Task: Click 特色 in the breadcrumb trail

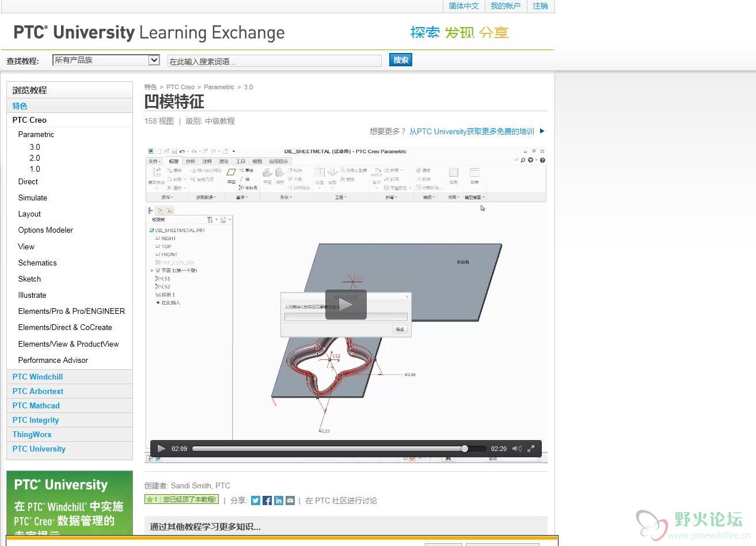Action: 150,87
